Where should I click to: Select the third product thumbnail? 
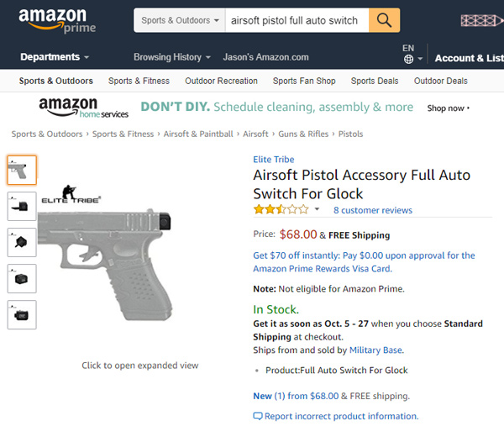pyautogui.click(x=22, y=242)
